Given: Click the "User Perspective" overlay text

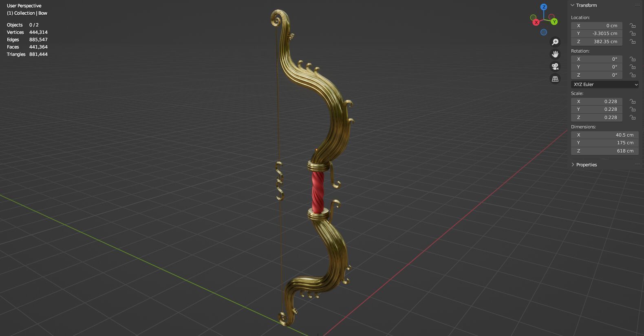Looking at the screenshot, I should pos(24,6).
